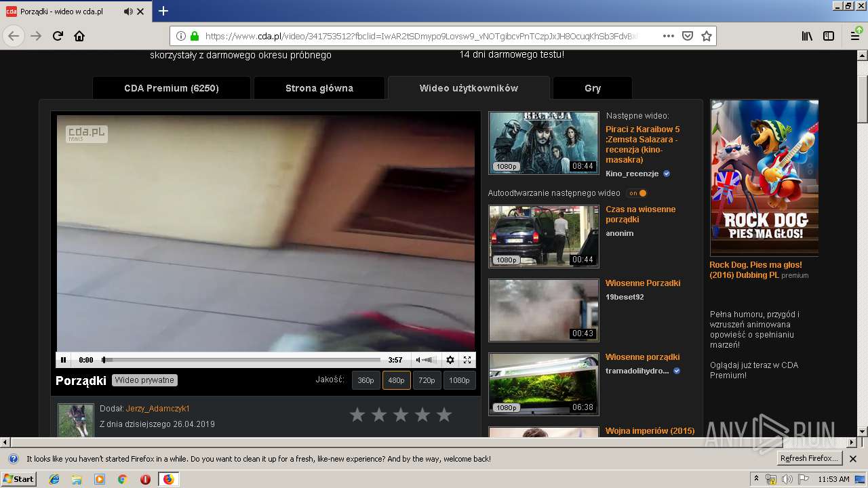Click Refresh Firefox button
Image resolution: width=868 pixels, height=488 pixels.
click(809, 459)
